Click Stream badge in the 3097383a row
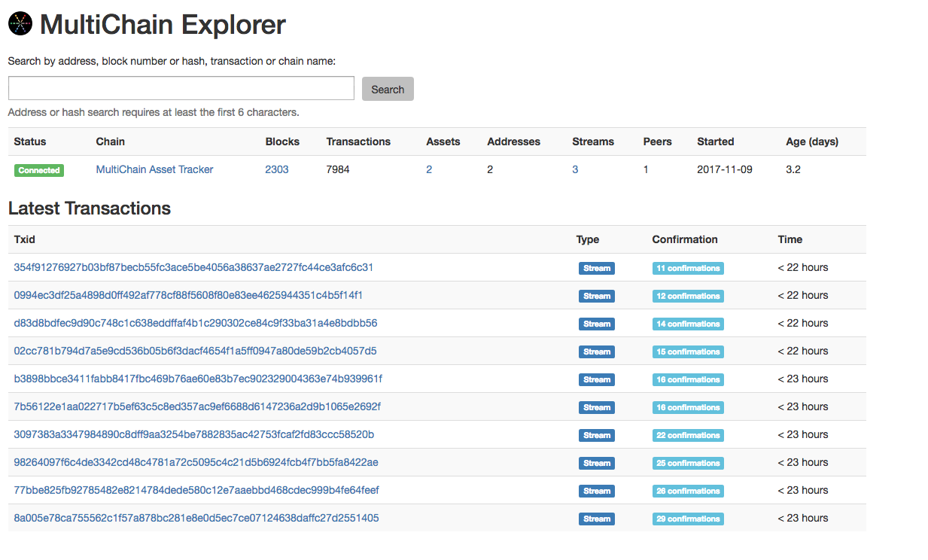The width and height of the screenshot is (928, 560). click(x=597, y=435)
